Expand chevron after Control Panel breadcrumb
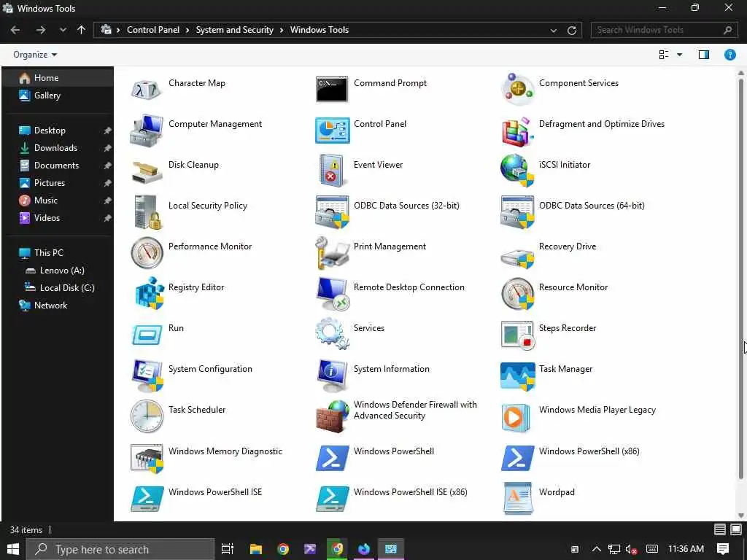This screenshot has height=560, width=747. tap(187, 30)
